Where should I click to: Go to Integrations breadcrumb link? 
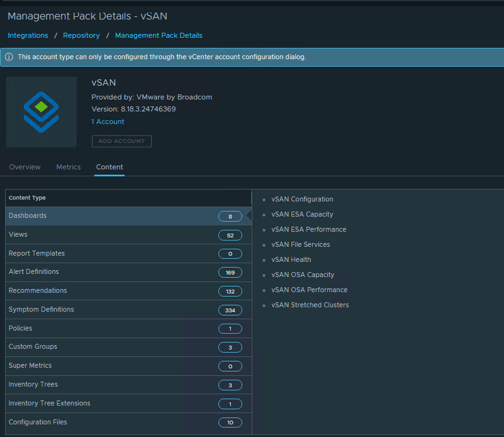coord(28,35)
